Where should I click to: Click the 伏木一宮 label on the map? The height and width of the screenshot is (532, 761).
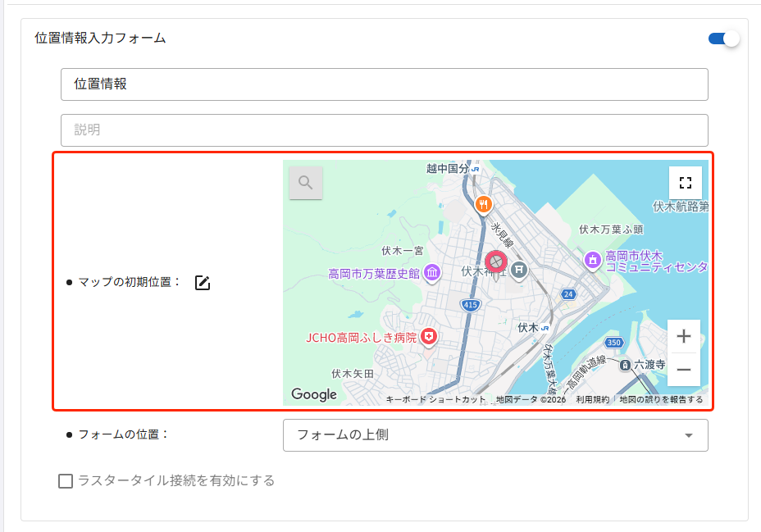pos(403,251)
